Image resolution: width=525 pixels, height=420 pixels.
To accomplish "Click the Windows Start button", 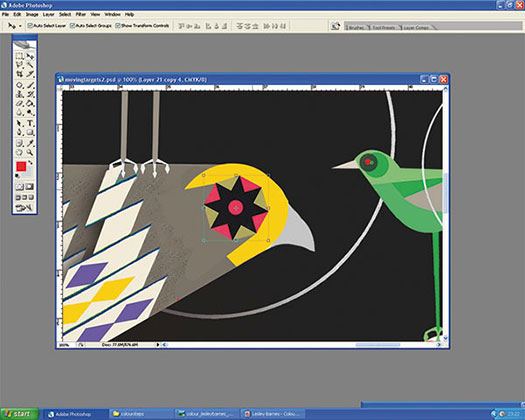I will point(19,414).
